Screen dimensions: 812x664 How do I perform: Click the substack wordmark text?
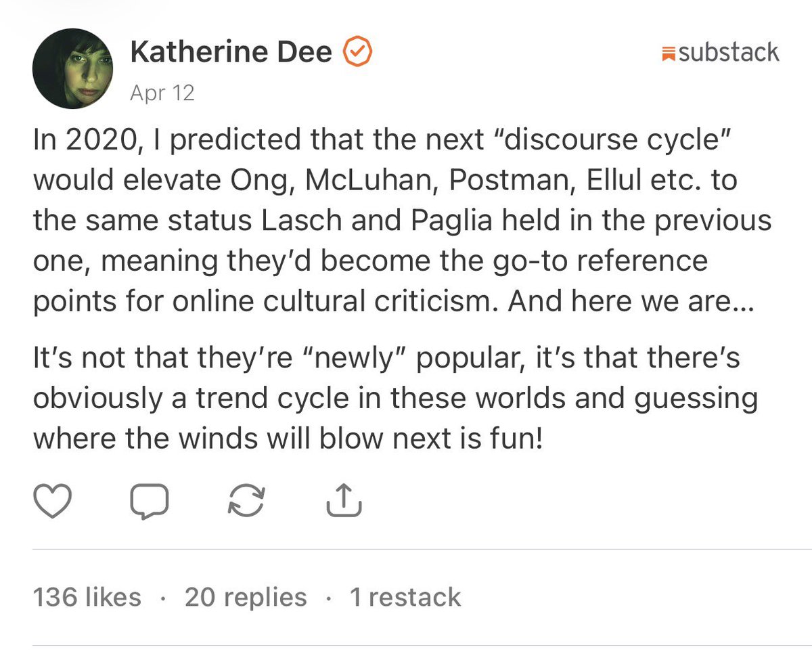click(x=729, y=53)
